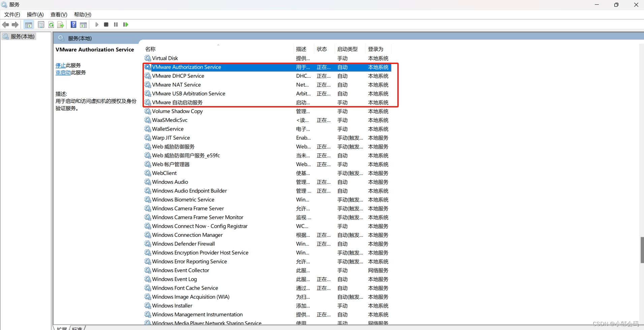The image size is (644, 330).
Task: Toggle the show/hide console tree icon
Action: [29, 25]
